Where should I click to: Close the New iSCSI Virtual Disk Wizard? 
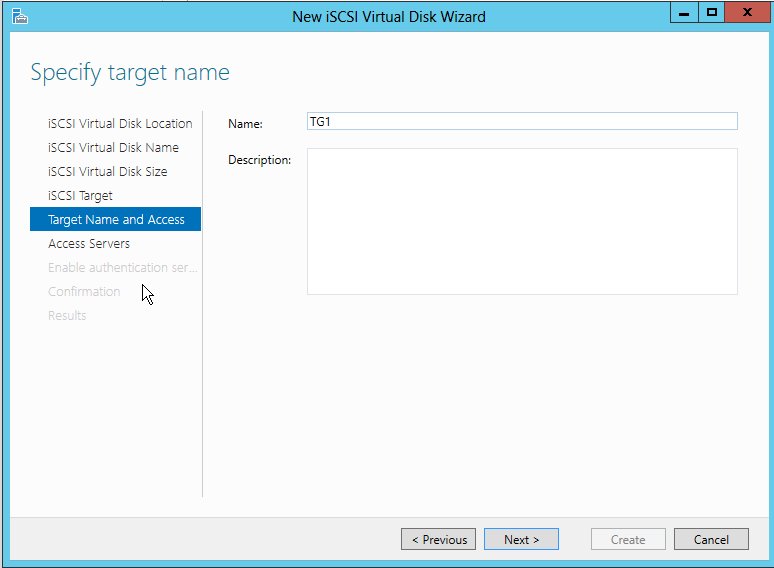click(x=746, y=14)
